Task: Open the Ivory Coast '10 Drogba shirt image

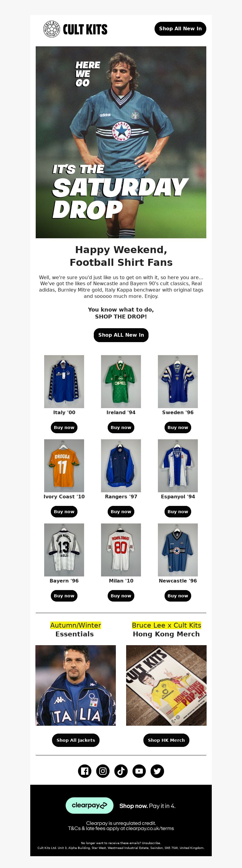Action: point(64,466)
